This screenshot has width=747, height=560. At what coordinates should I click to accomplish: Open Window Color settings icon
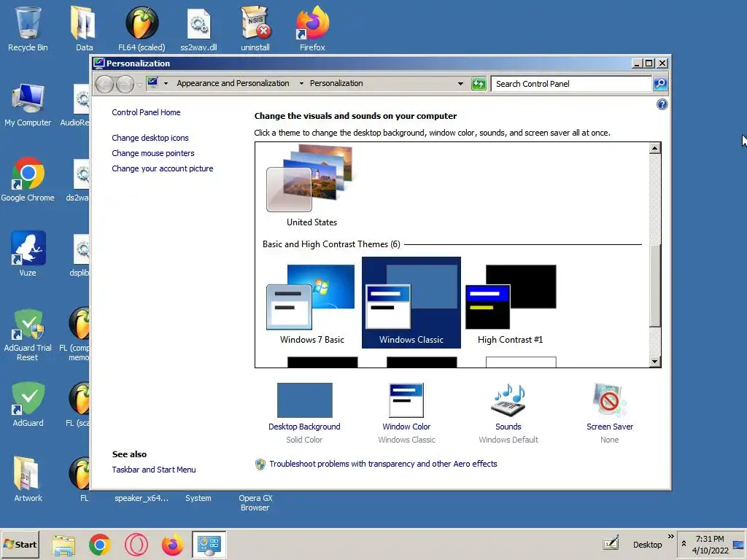point(406,400)
